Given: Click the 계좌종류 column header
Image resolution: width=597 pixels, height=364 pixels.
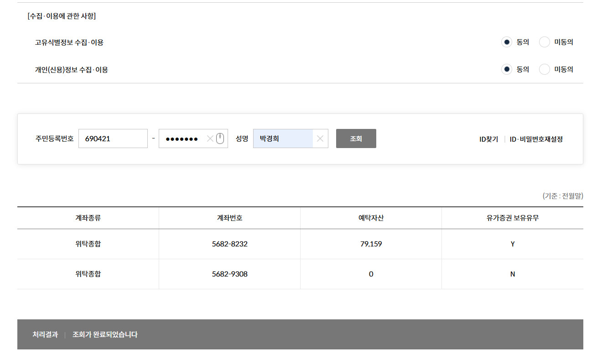Looking at the screenshot, I should (x=88, y=218).
